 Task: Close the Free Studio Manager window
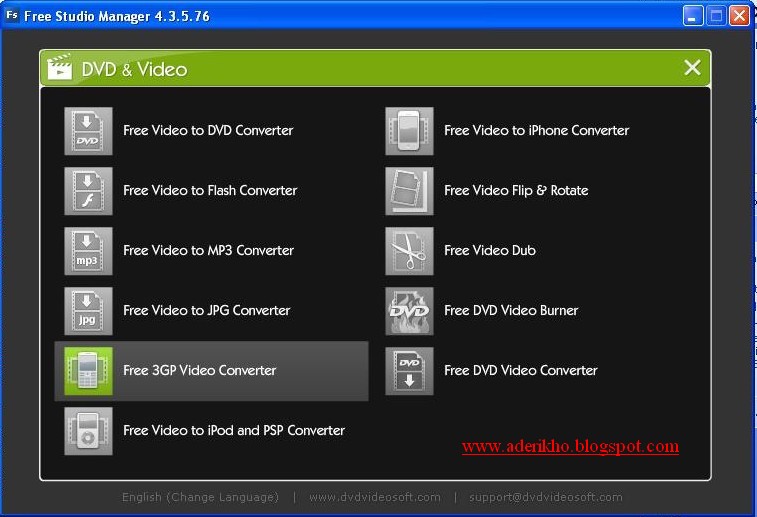point(739,16)
